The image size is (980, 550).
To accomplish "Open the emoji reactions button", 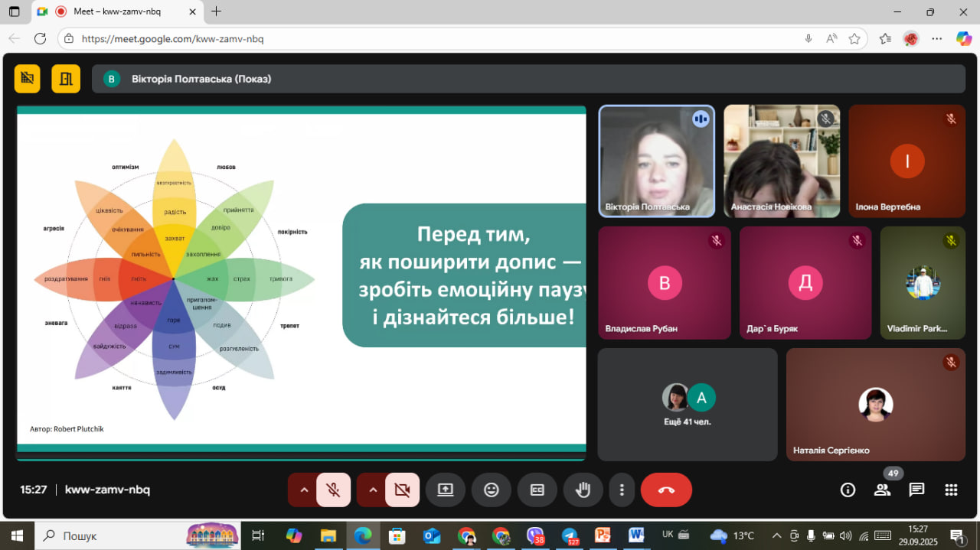I will (x=492, y=490).
